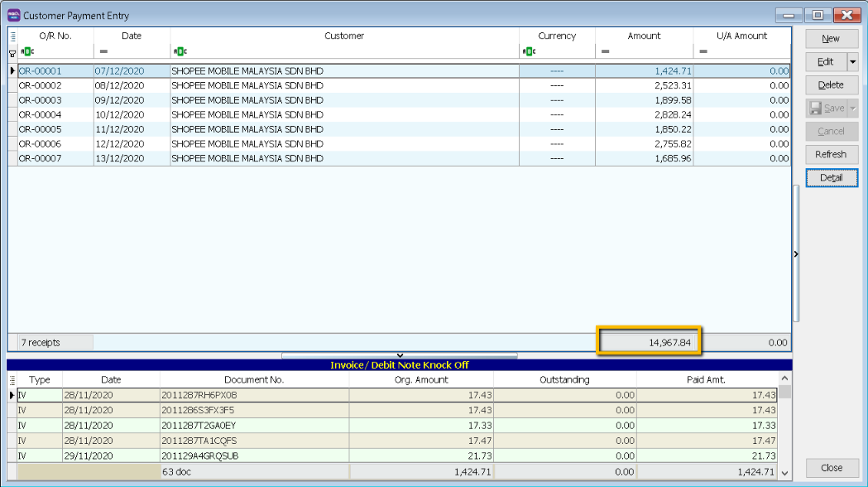Click the Close button at bottom right
Viewport: 868px width, 487px height.
[831, 467]
